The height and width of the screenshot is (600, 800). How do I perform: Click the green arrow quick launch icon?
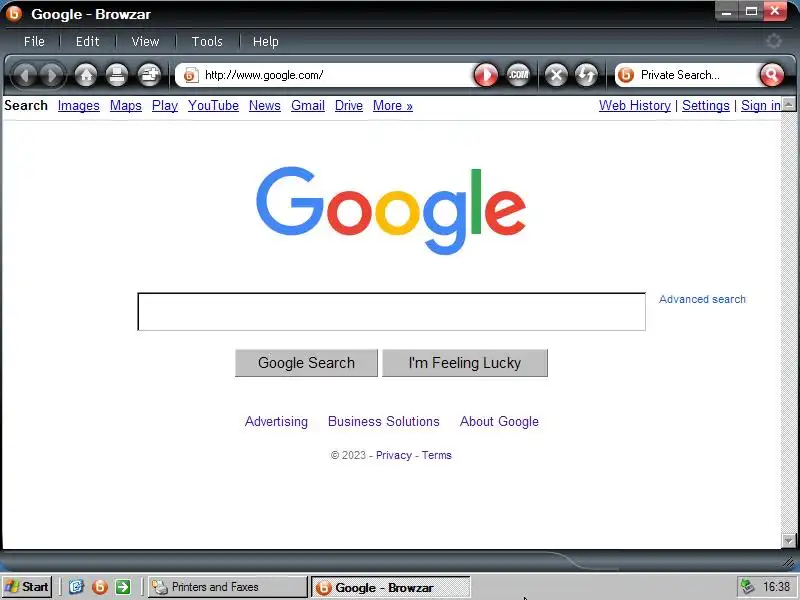[x=123, y=587]
